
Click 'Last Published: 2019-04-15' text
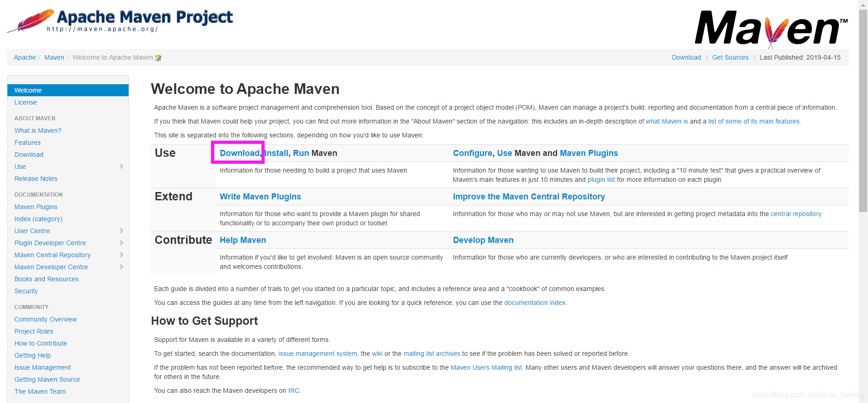800,57
